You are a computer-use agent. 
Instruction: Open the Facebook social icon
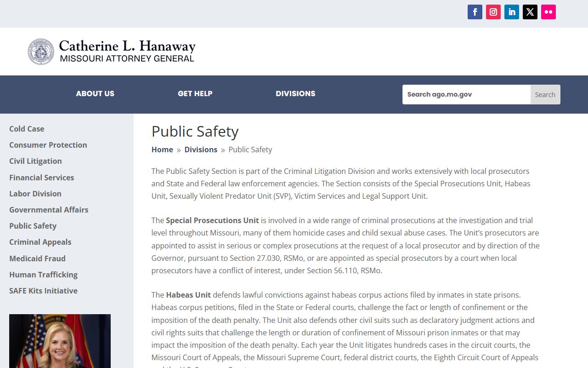475,12
